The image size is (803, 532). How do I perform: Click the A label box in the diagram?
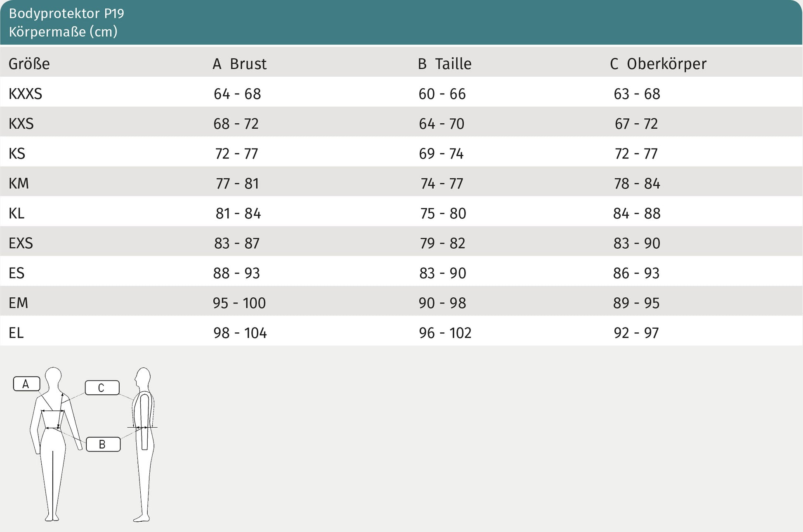(x=26, y=384)
